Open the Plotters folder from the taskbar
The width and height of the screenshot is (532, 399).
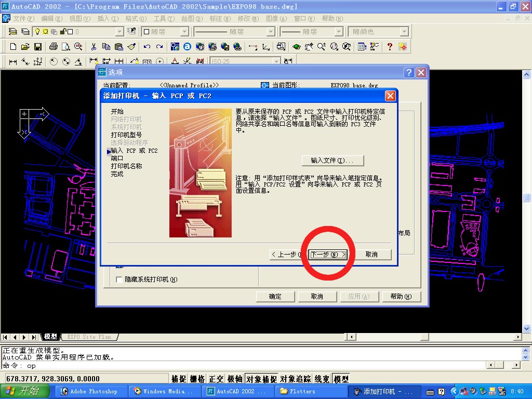[x=311, y=391]
